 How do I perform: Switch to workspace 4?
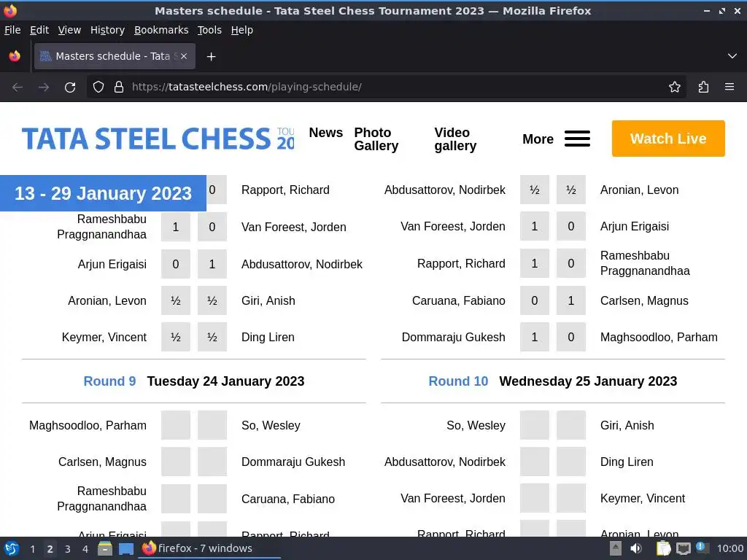85,549
